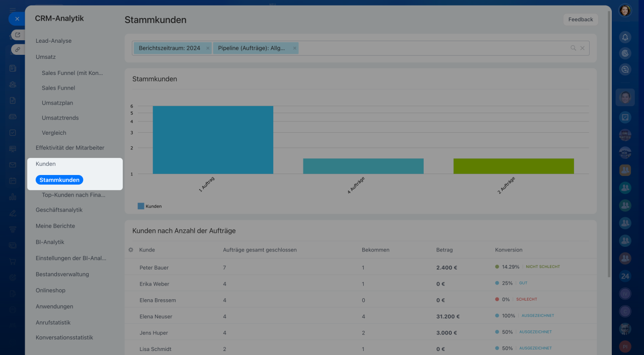Screen dimensions: 644x355
Task: Remove the Pipeline (Aufträge) filter chip
Action: point(295,48)
